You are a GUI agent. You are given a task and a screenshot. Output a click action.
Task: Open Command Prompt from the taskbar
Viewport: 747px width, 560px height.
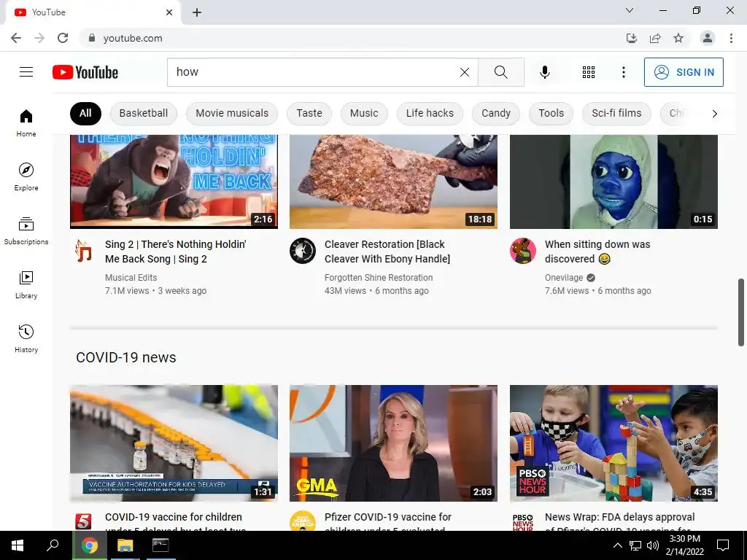click(x=160, y=545)
